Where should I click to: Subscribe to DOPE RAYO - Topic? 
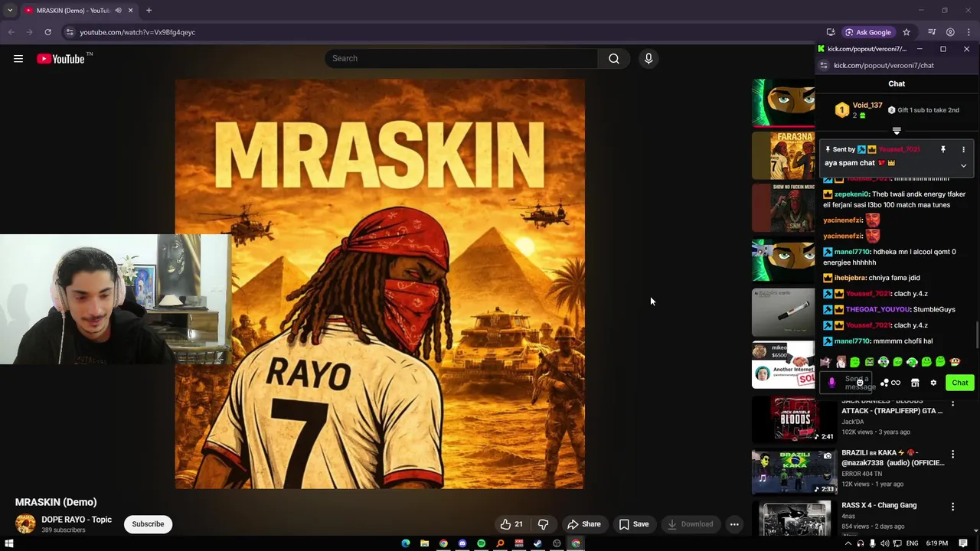point(148,524)
